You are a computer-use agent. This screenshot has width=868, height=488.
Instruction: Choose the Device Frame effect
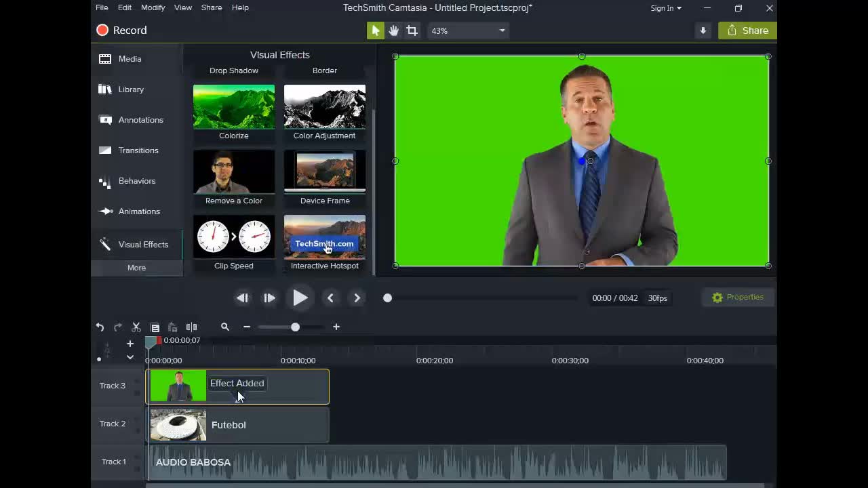click(x=325, y=171)
